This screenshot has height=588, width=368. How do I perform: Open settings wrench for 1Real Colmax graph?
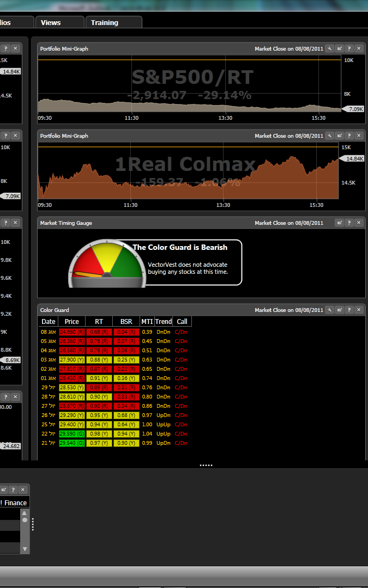tap(329, 136)
